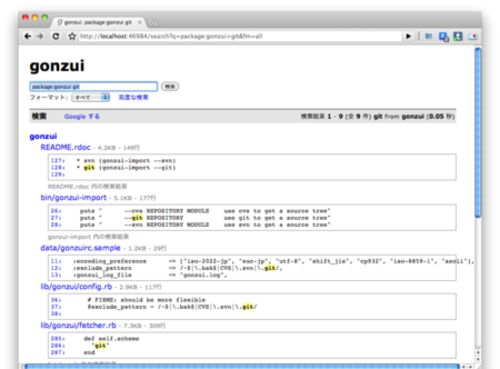The height and width of the screenshot is (369, 500).
Task: Click line number 128 in the README snippet
Action: click(58, 168)
